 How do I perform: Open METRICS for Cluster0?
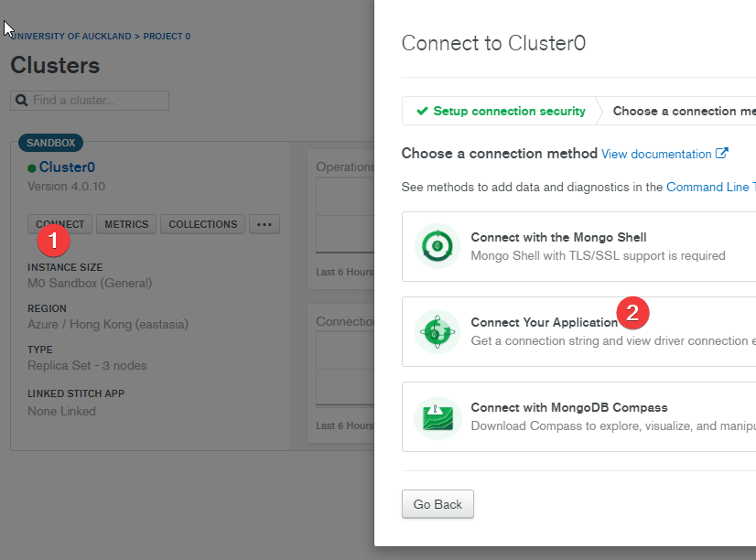pos(126,224)
